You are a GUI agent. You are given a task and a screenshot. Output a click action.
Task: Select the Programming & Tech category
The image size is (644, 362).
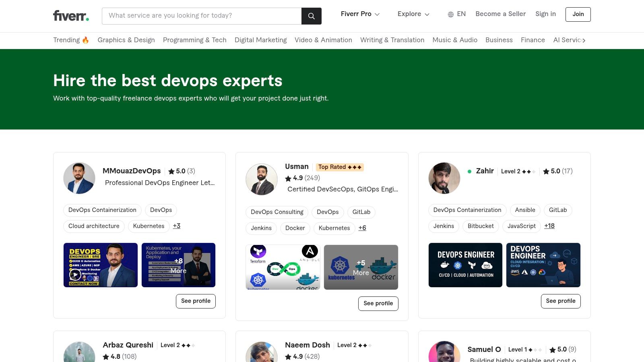coord(194,40)
